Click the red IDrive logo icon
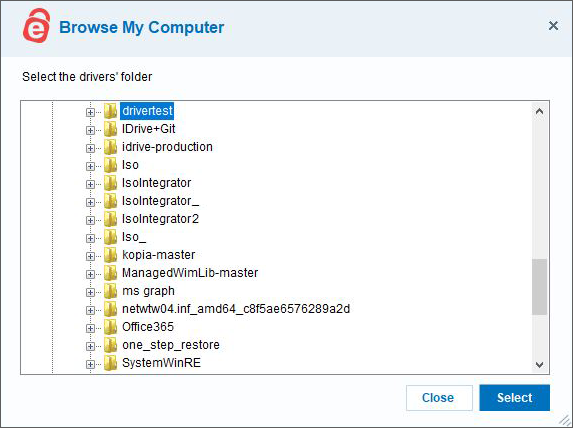The image size is (573, 428). [x=37, y=26]
